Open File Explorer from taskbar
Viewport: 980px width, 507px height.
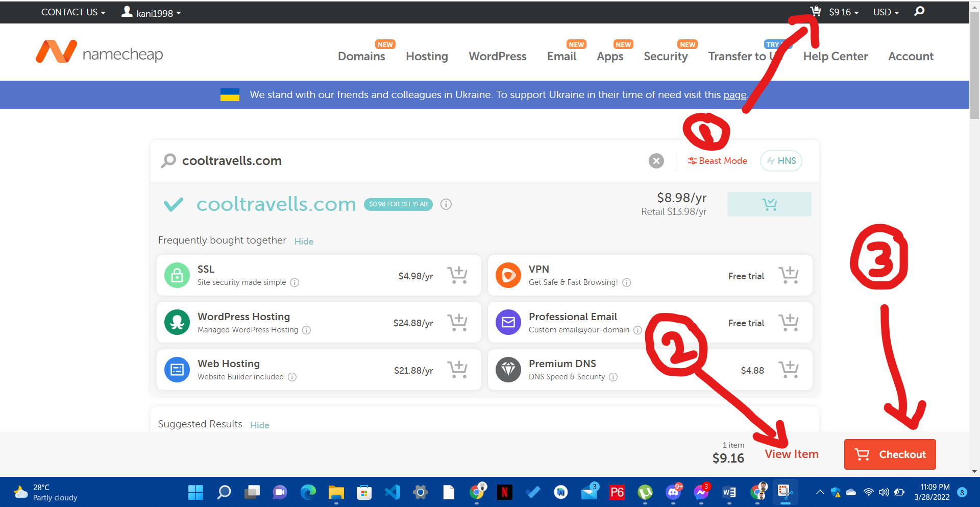click(336, 492)
